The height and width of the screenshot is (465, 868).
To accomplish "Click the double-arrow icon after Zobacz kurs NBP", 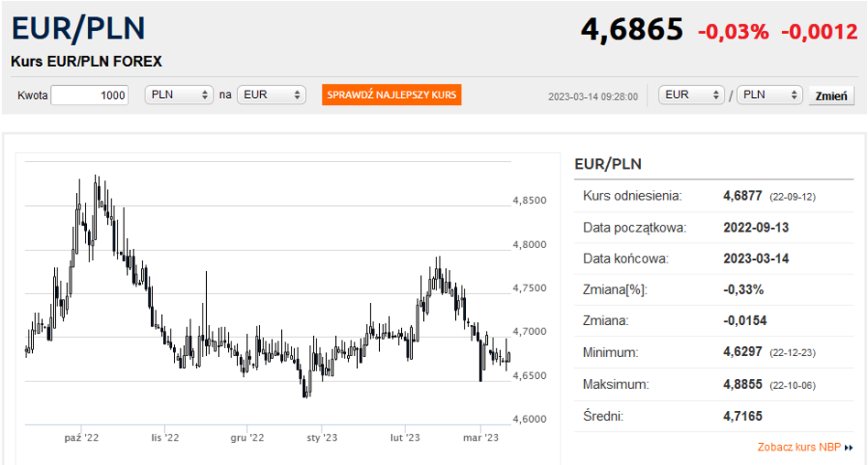I will click(x=849, y=448).
